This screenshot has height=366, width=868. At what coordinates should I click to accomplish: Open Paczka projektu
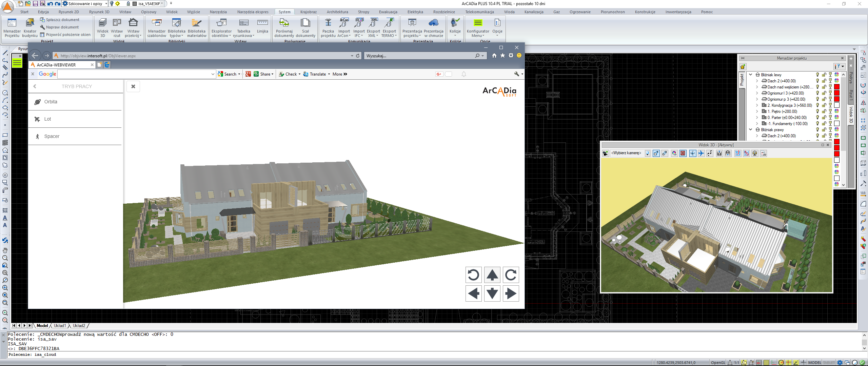pyautogui.click(x=328, y=27)
